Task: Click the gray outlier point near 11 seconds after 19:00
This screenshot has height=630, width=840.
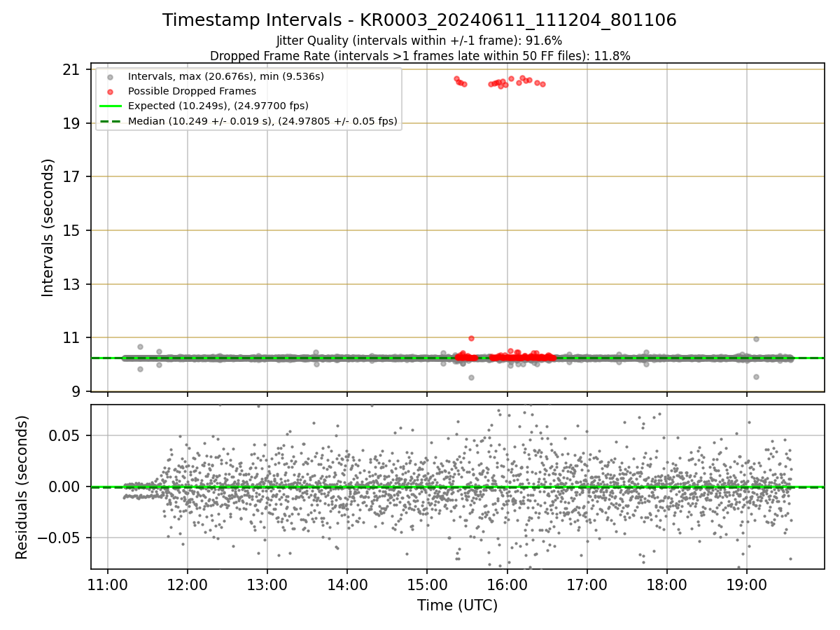Action: (x=756, y=339)
